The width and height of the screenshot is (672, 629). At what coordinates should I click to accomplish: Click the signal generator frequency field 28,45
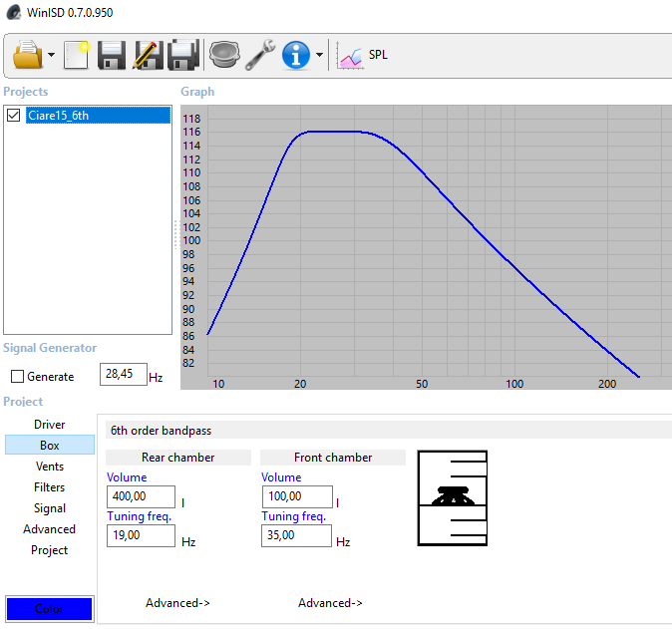[124, 374]
